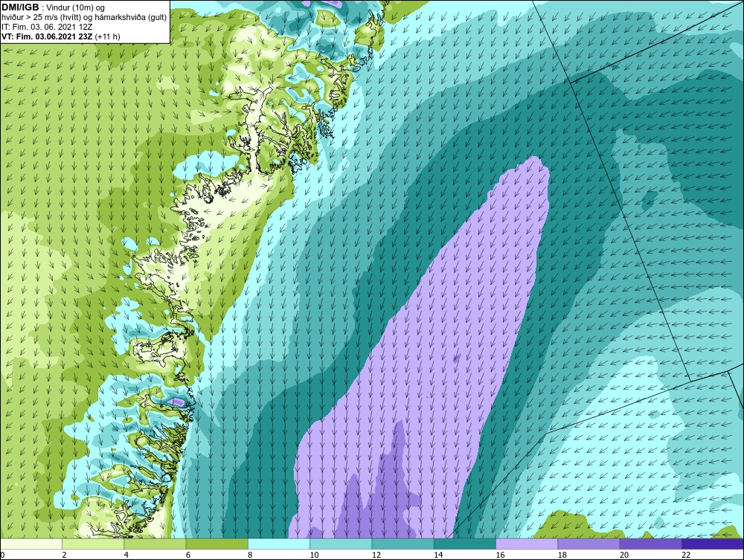Click the DMI/IGB title text
This screenshot has width=744, height=560.
[x=20, y=7]
